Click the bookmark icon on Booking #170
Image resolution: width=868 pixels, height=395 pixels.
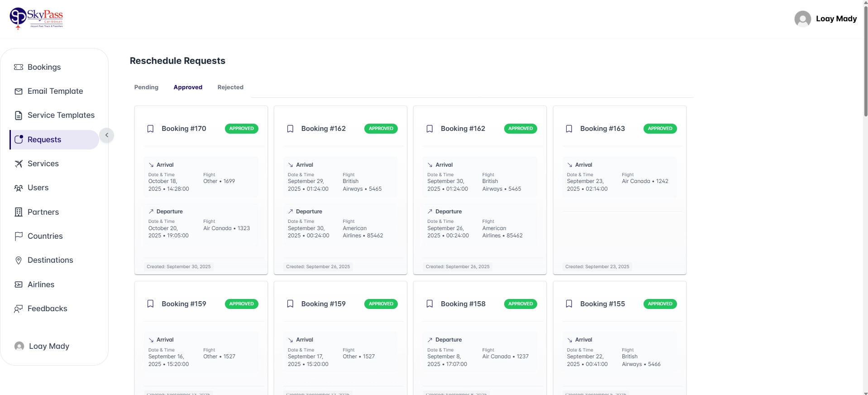pyautogui.click(x=151, y=129)
